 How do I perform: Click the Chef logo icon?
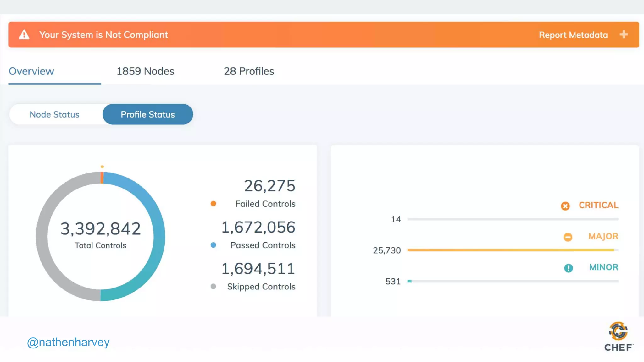(x=618, y=331)
